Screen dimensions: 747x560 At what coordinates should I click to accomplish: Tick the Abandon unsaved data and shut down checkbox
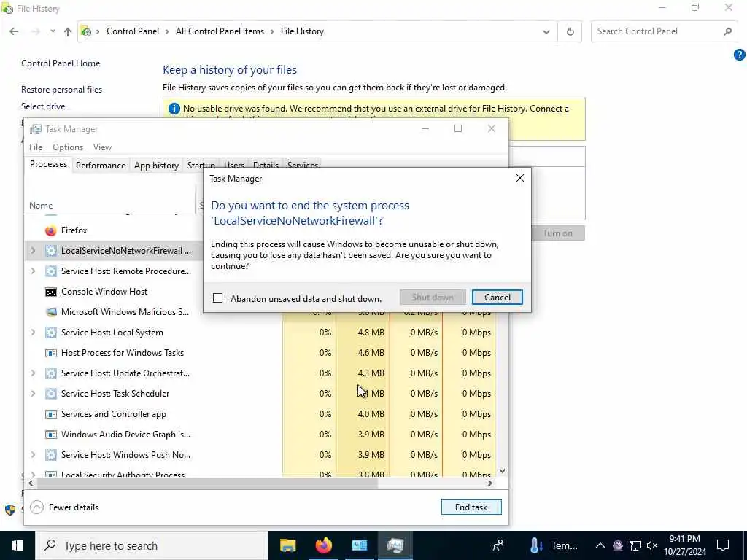click(217, 298)
